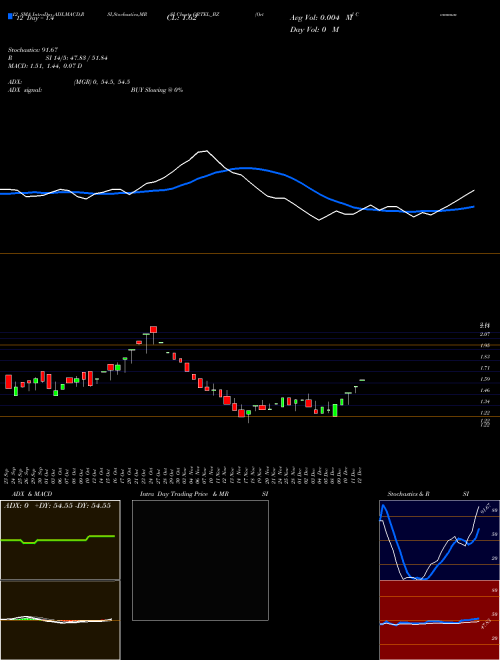This screenshot has width=500, height=660.
Task: Click the price label 1.34 on the axis
Action: 485,402
